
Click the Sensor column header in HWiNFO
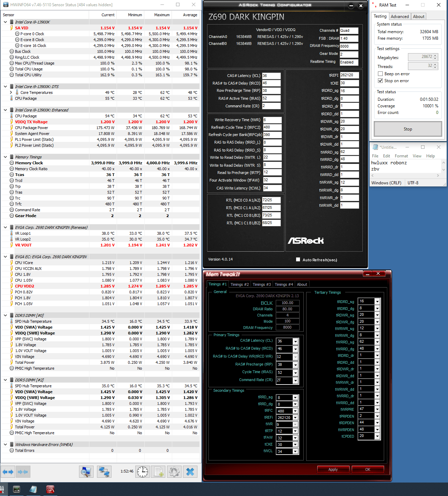(45, 15)
